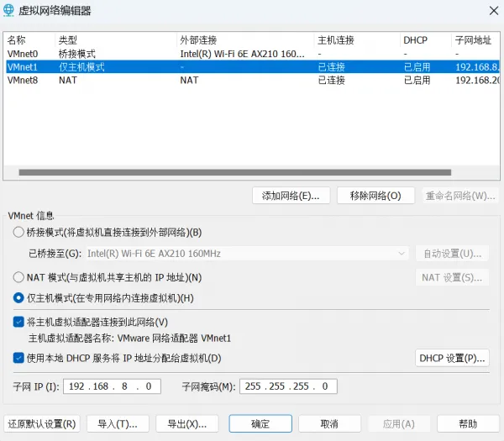
Task: Click VMnet8 row's 已启用 DHCP cell
Action: (x=417, y=80)
